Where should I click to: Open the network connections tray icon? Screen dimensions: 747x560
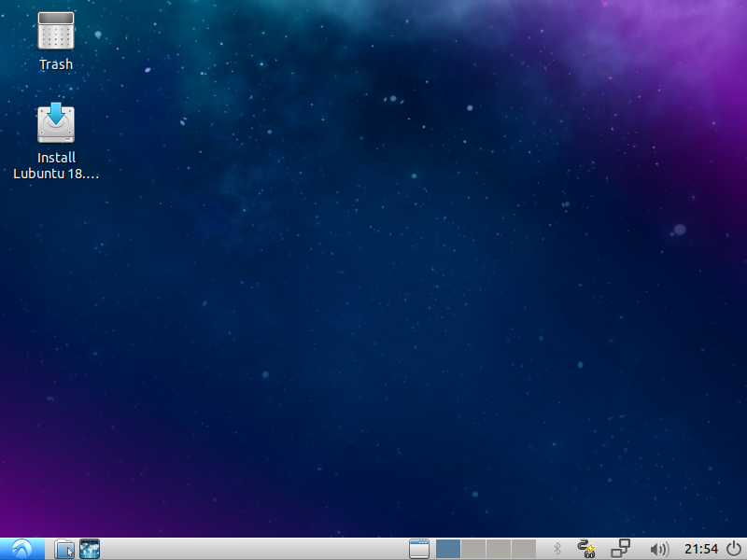(x=621, y=549)
